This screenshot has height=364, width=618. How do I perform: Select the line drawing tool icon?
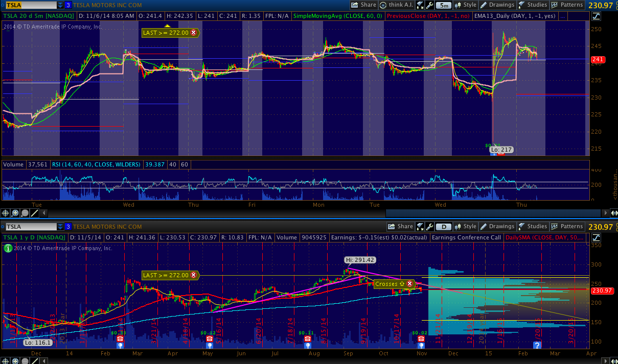[34, 213]
